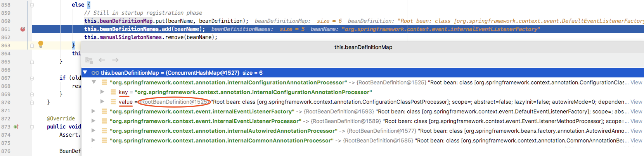This screenshot has height=156, width=644.
Task: Click line number 862 in the gutter
Action: tap(6, 37)
